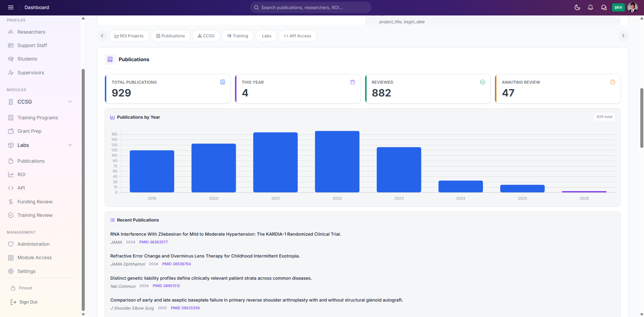Click the Researchers sidebar icon

tap(11, 32)
